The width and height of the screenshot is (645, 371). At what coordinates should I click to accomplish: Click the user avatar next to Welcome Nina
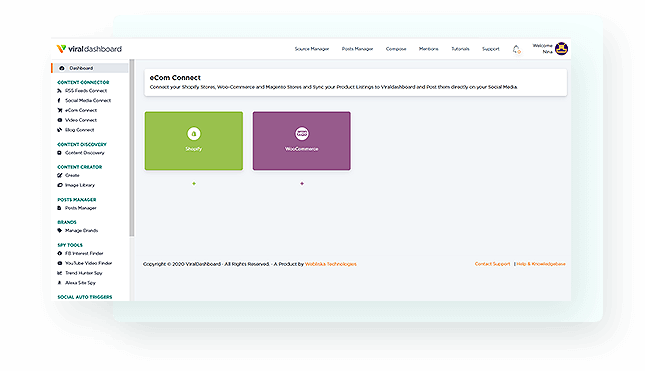tap(561, 49)
